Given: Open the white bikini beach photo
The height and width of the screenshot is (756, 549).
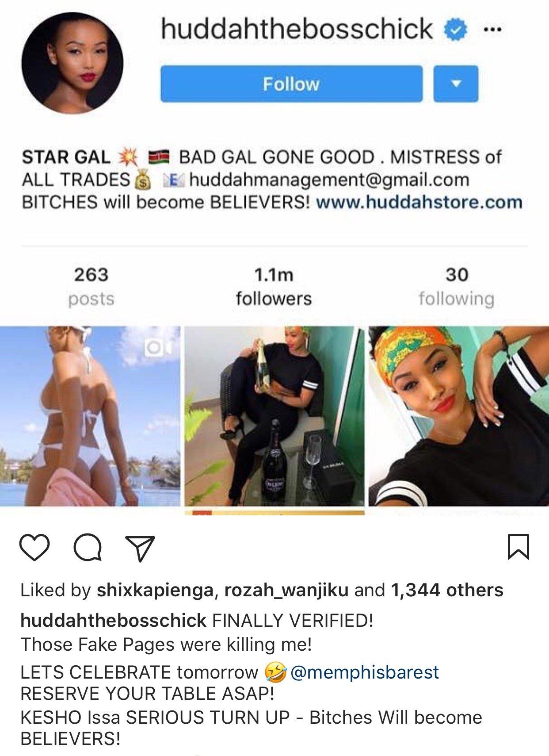Looking at the screenshot, I should (x=90, y=416).
